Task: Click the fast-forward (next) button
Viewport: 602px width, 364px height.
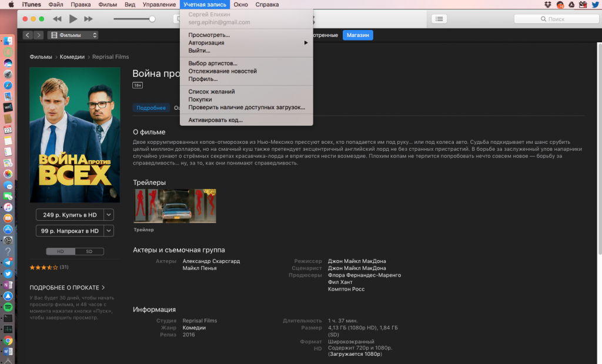Action: pyautogui.click(x=89, y=19)
